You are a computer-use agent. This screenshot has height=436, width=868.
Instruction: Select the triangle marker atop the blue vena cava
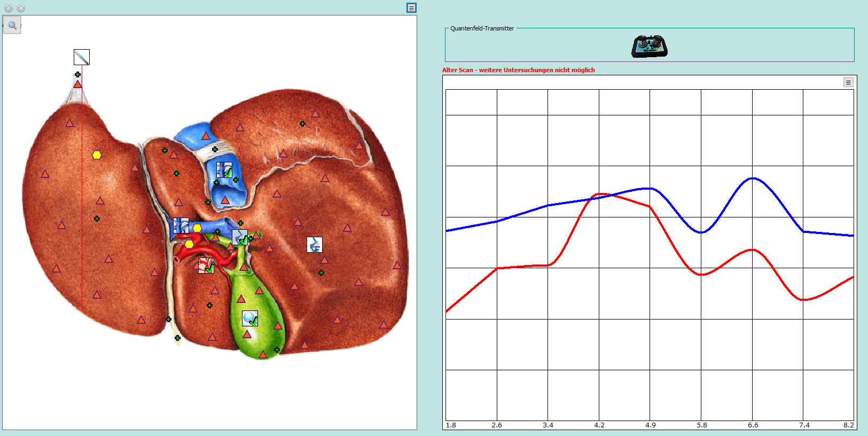pyautogui.click(x=206, y=136)
